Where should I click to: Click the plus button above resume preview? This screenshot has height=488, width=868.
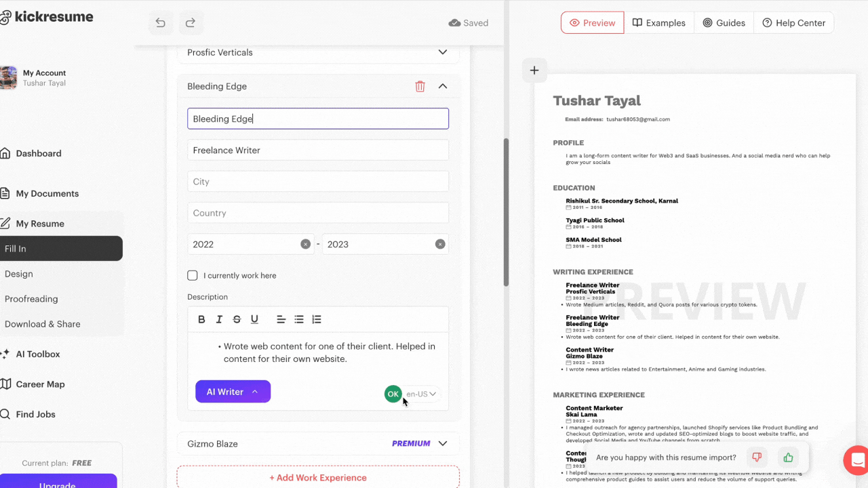pyautogui.click(x=534, y=70)
